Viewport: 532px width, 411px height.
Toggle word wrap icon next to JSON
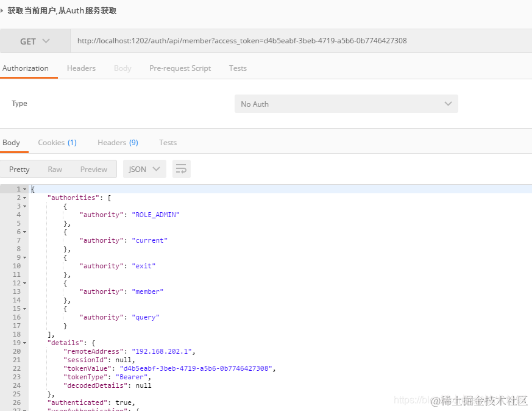tap(181, 169)
